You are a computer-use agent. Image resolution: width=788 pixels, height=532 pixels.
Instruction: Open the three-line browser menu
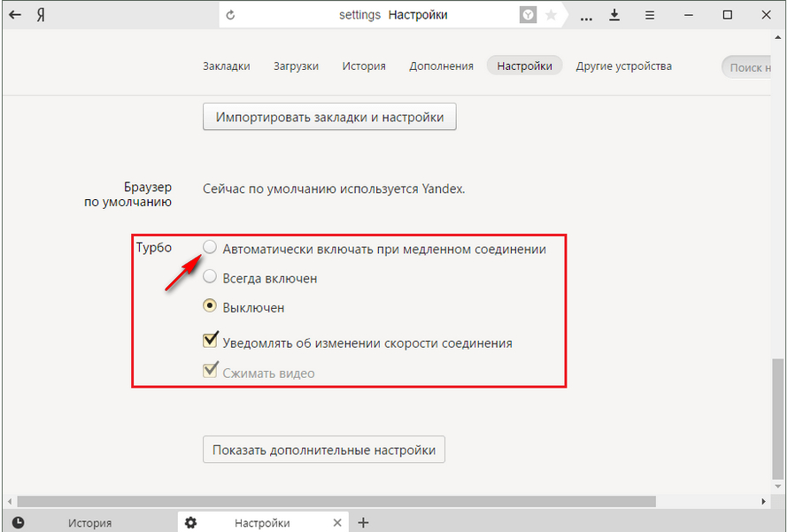[649, 15]
